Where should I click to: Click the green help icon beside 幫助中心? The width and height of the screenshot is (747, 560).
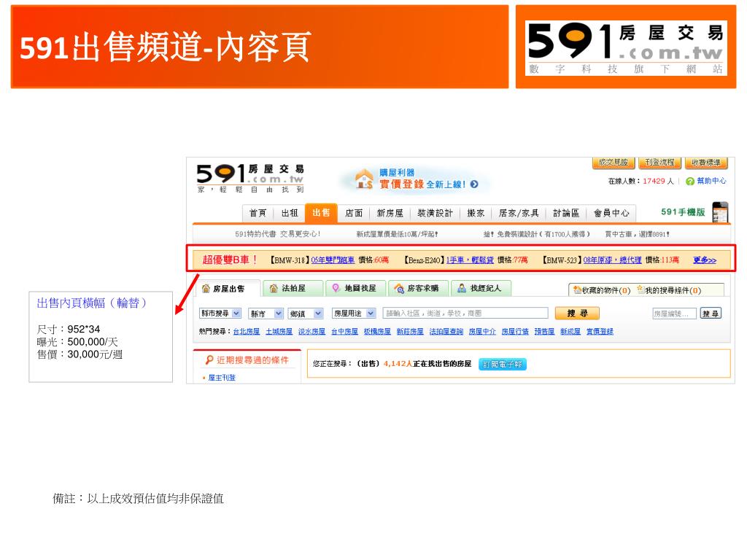click(x=690, y=181)
